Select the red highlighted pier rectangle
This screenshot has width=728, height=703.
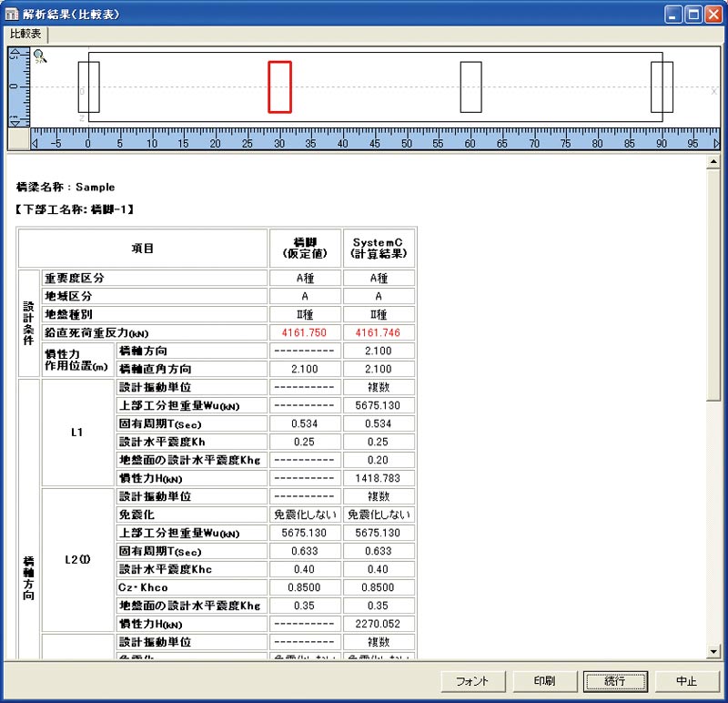279,87
